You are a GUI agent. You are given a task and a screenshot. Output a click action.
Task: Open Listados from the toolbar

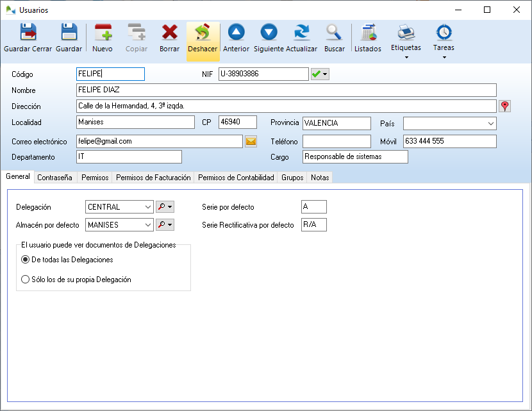tap(367, 35)
